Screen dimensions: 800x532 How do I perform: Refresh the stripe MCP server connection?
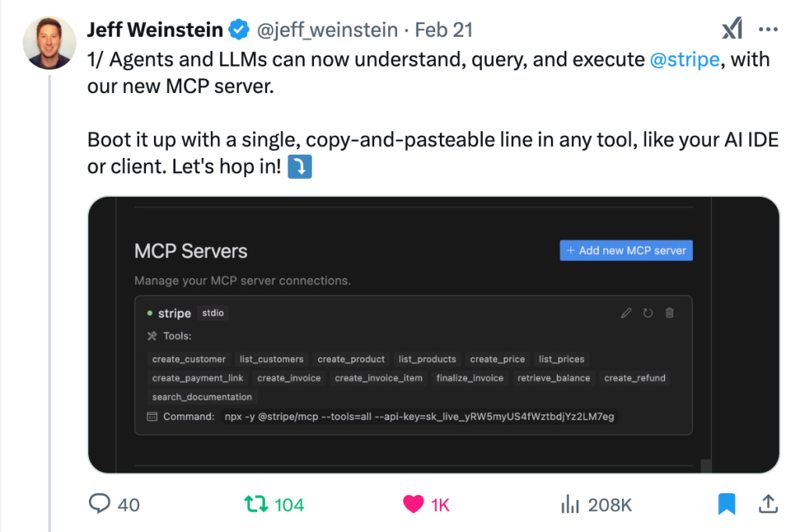pyautogui.click(x=647, y=312)
